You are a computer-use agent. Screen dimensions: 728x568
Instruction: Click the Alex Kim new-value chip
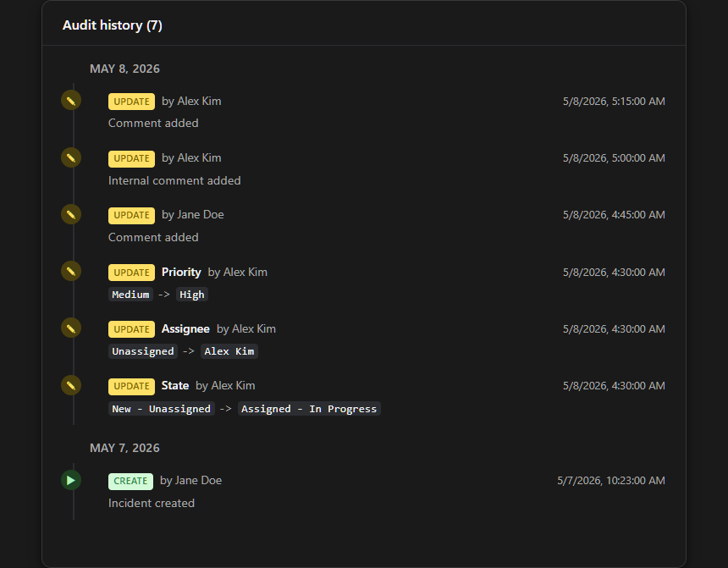229,351
